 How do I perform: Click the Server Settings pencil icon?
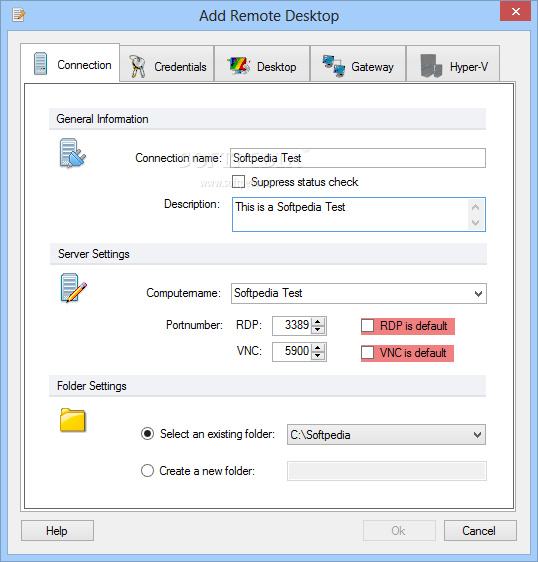73,288
